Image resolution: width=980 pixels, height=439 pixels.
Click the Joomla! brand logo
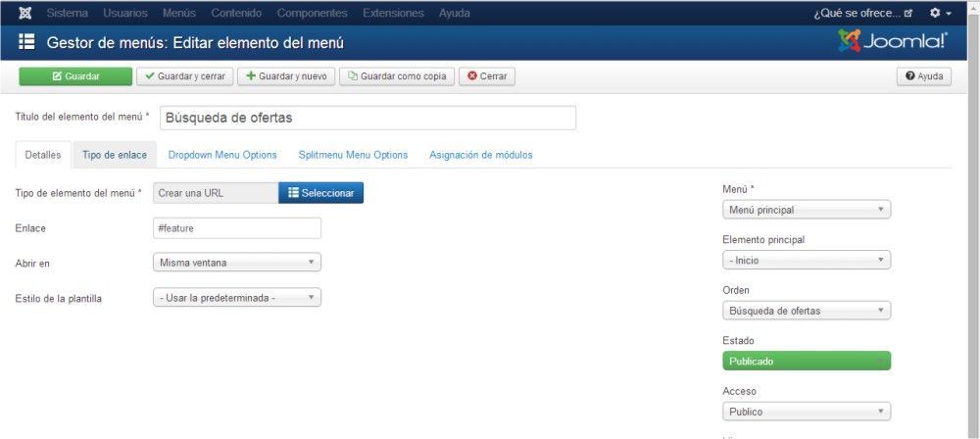coord(893,42)
